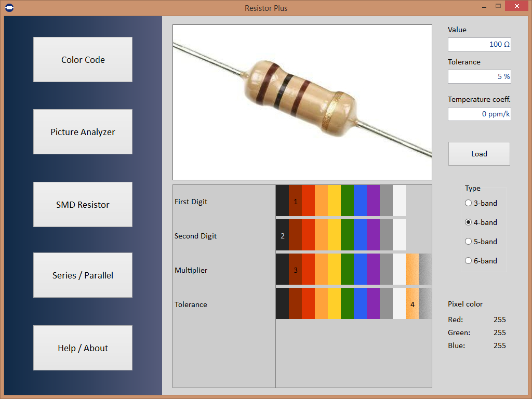Pick green swatch in Second Digit row

(348, 235)
